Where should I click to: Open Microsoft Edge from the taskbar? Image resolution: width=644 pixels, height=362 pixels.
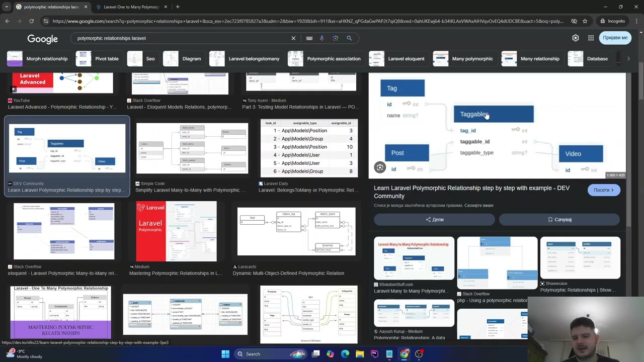[x=345, y=354]
